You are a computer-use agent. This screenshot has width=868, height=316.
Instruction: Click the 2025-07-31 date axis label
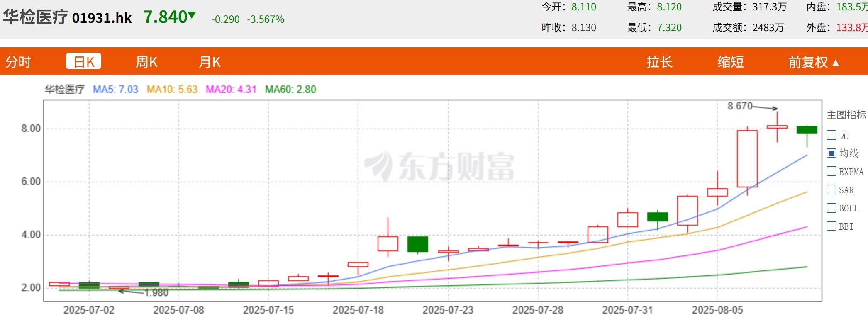(x=627, y=310)
